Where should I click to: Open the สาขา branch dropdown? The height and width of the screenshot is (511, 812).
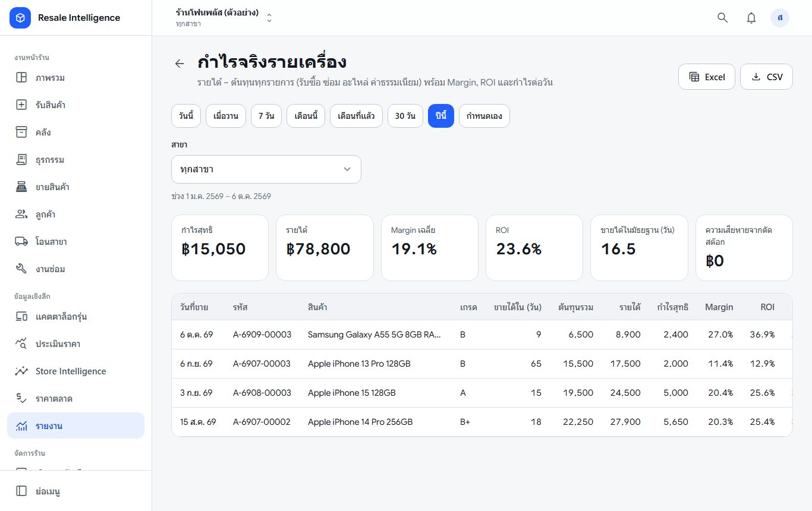tap(266, 169)
